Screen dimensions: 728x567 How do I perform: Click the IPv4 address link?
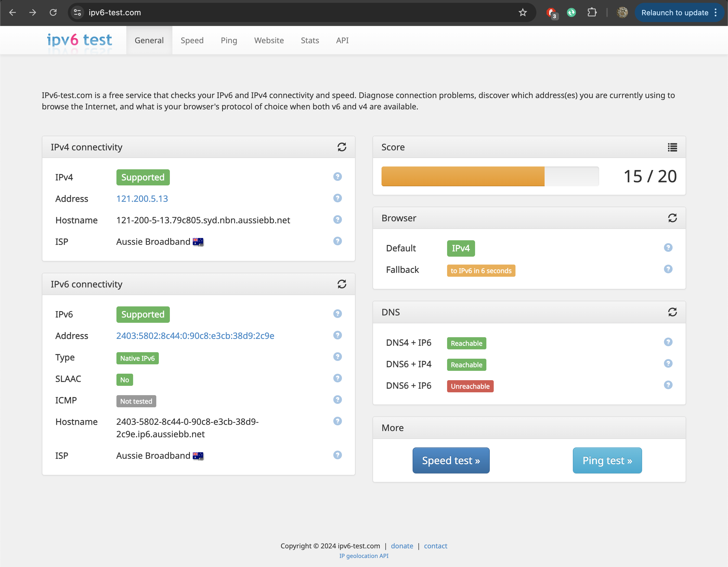pyautogui.click(x=142, y=199)
